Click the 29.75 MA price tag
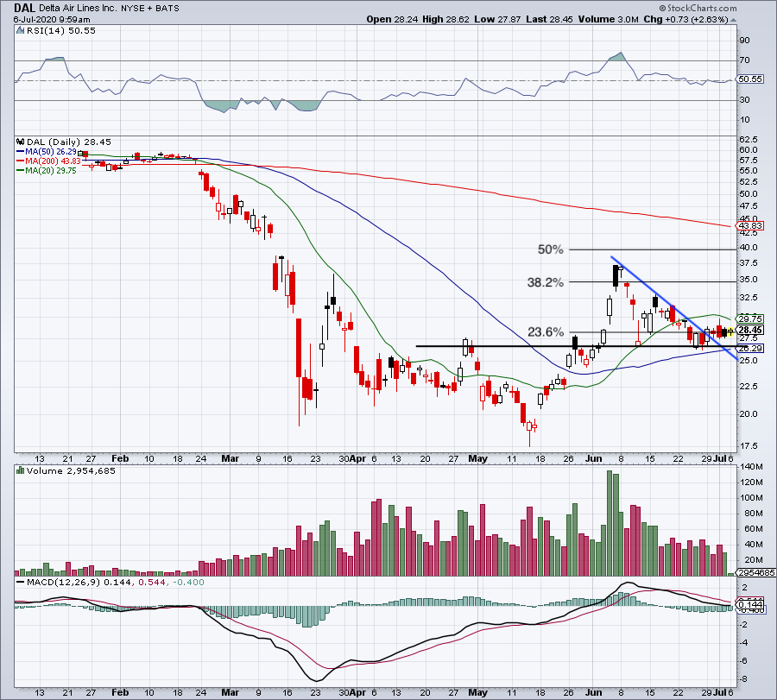This screenshot has width=777, height=700. (749, 319)
